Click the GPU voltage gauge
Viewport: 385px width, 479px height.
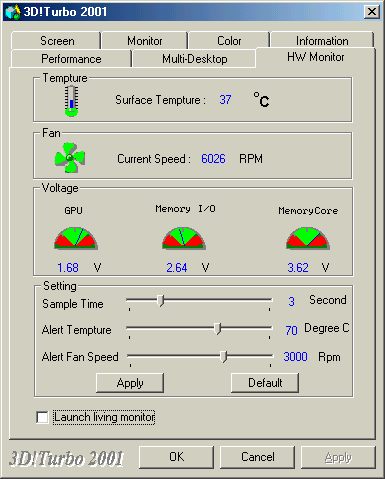click(x=76, y=238)
